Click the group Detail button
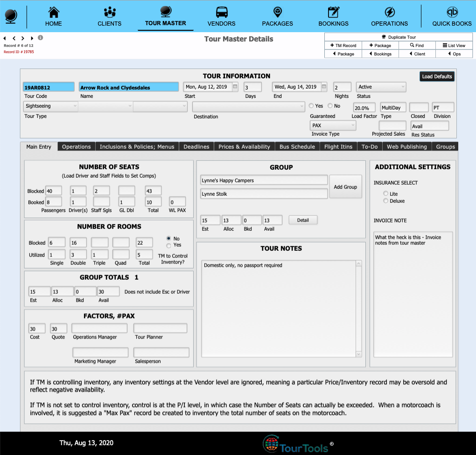 pyautogui.click(x=303, y=220)
